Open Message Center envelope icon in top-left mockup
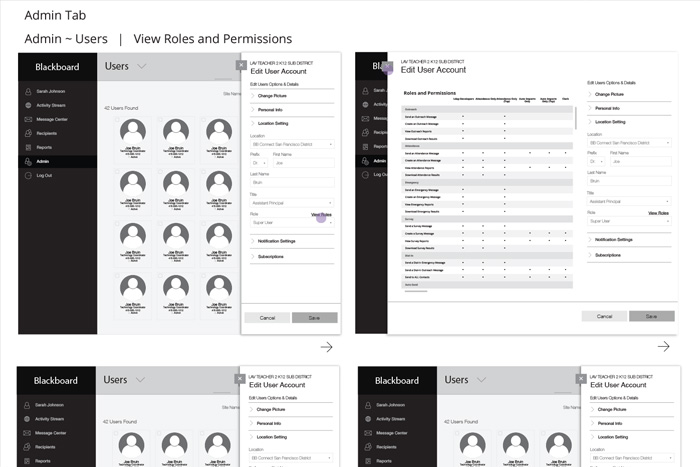Image resolution: width=700 pixels, height=467 pixels. [x=28, y=119]
